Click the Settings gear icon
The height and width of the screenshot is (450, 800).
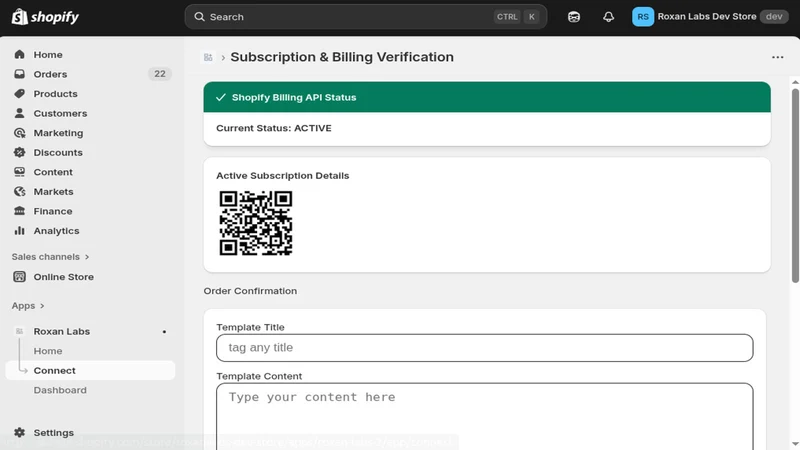[19, 433]
